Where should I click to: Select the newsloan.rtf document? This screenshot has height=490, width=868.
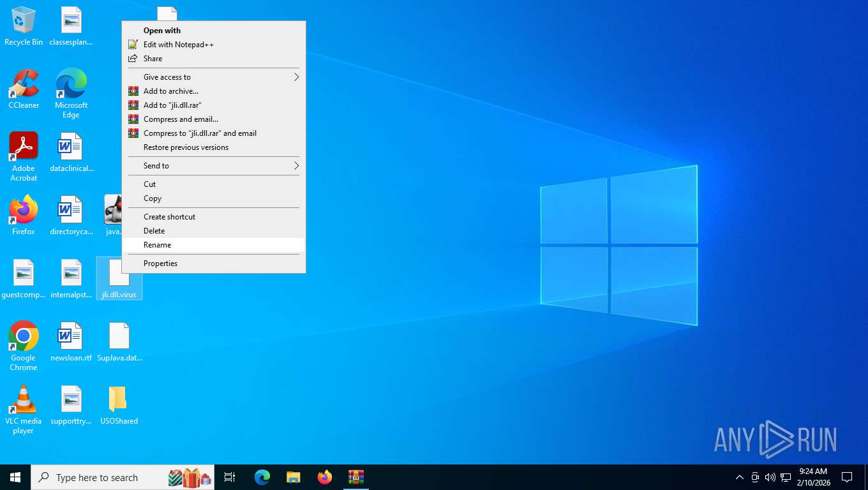71,342
